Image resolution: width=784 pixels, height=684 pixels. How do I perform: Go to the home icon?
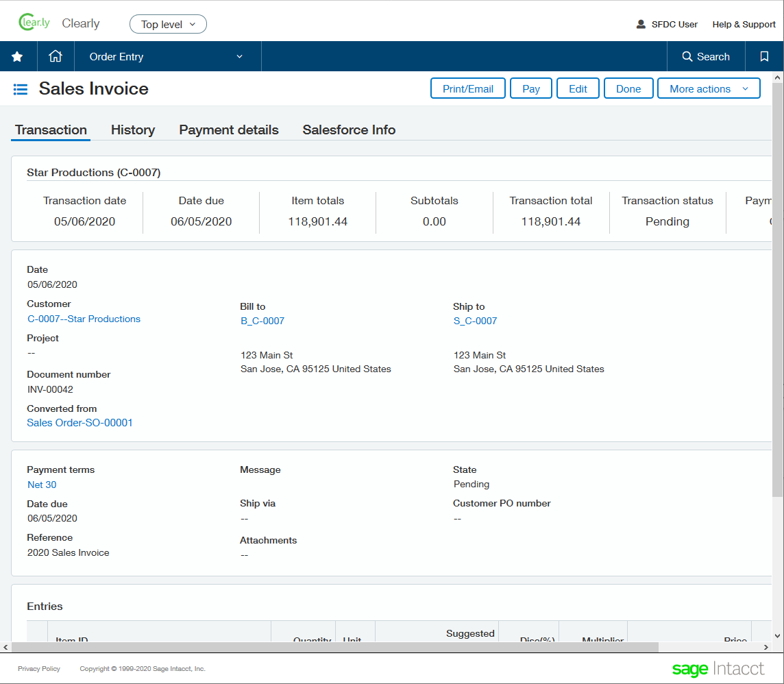tap(56, 57)
